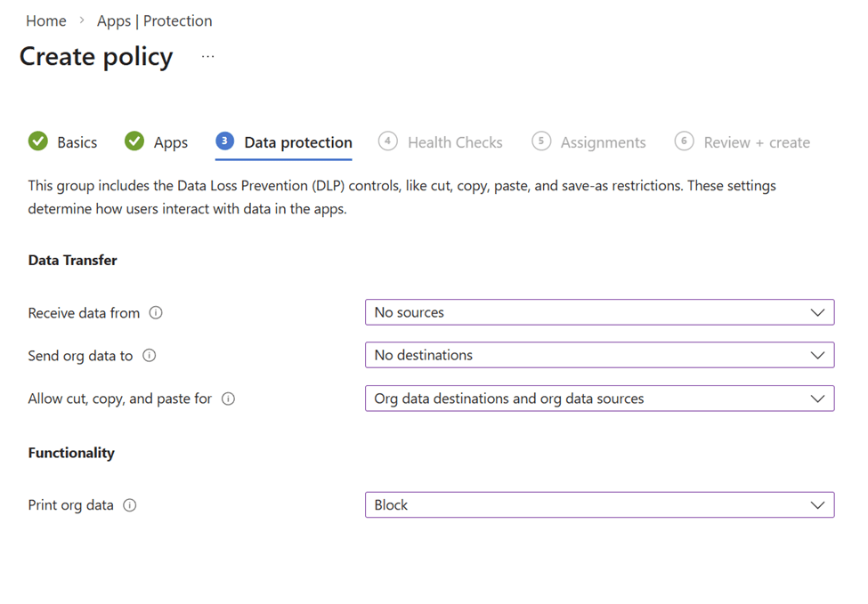Click the step 4 circle icon

(x=387, y=141)
